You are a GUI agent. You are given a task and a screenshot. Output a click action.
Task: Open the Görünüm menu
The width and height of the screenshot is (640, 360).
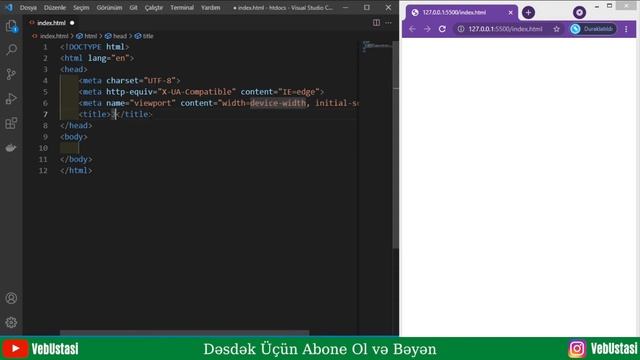pyautogui.click(x=109, y=7)
